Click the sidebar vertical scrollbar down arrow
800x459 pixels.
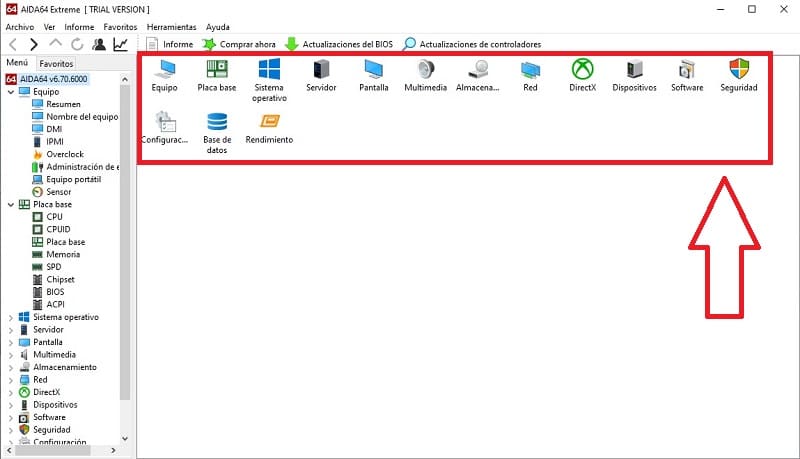click(125, 439)
